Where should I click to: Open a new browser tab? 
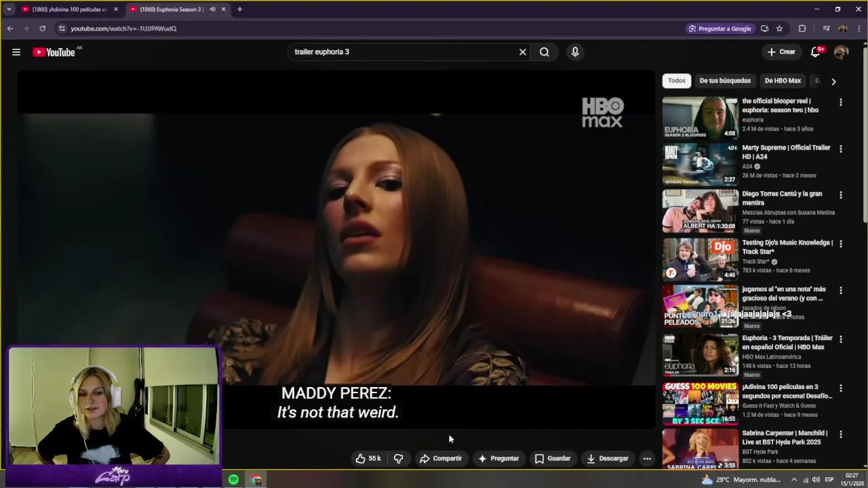(x=239, y=9)
